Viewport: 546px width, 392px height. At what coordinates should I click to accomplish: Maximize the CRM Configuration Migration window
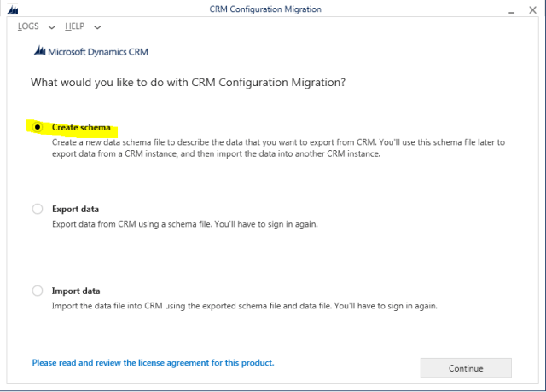522,9
